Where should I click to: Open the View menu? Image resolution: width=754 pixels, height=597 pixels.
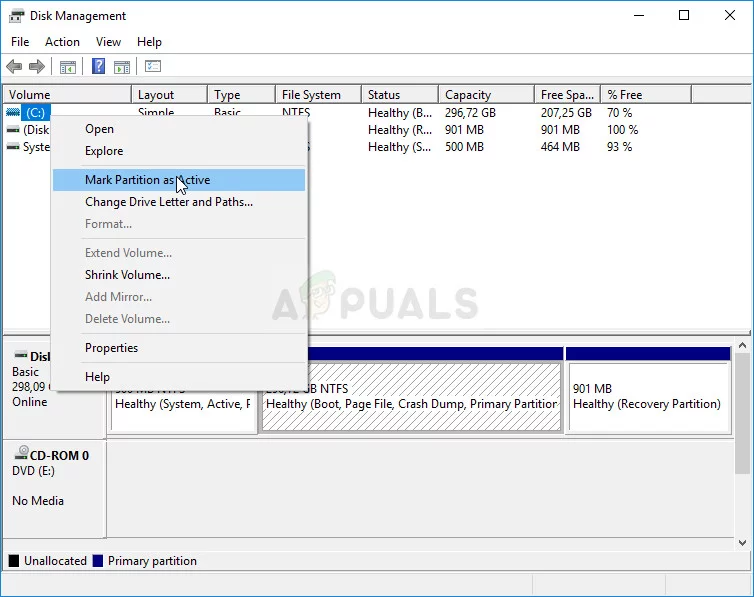point(108,42)
